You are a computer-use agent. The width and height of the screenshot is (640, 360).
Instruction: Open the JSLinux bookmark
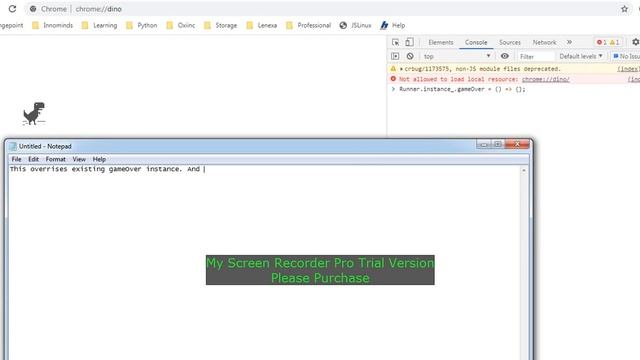point(356,25)
